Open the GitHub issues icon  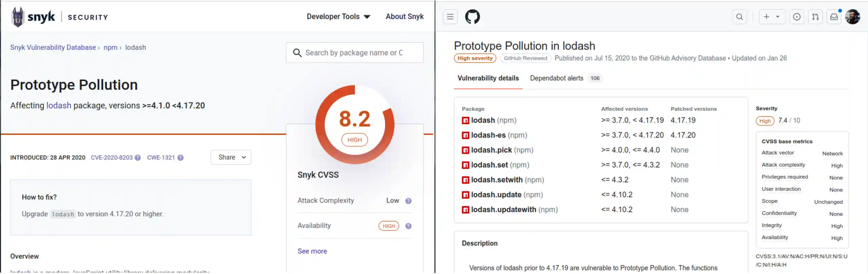pos(797,17)
